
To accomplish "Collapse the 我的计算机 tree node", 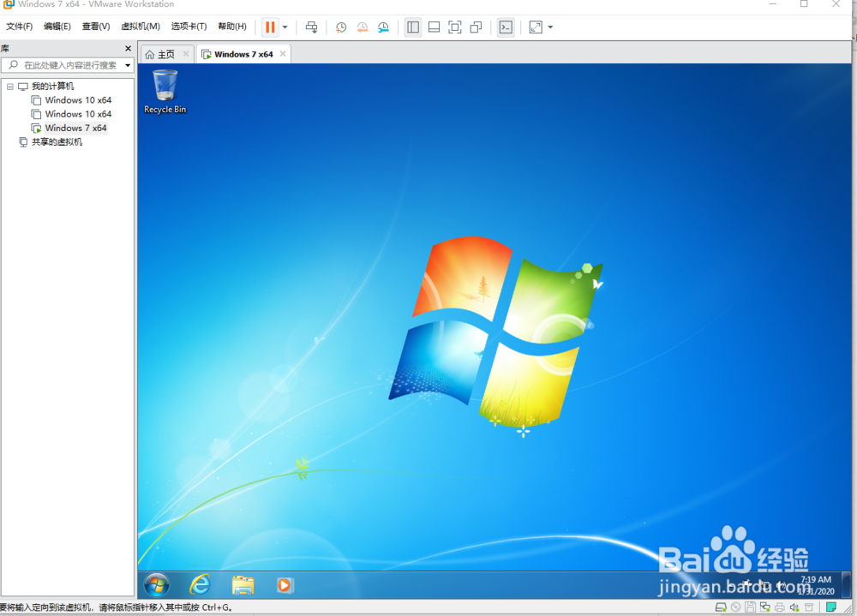I will tap(9, 87).
